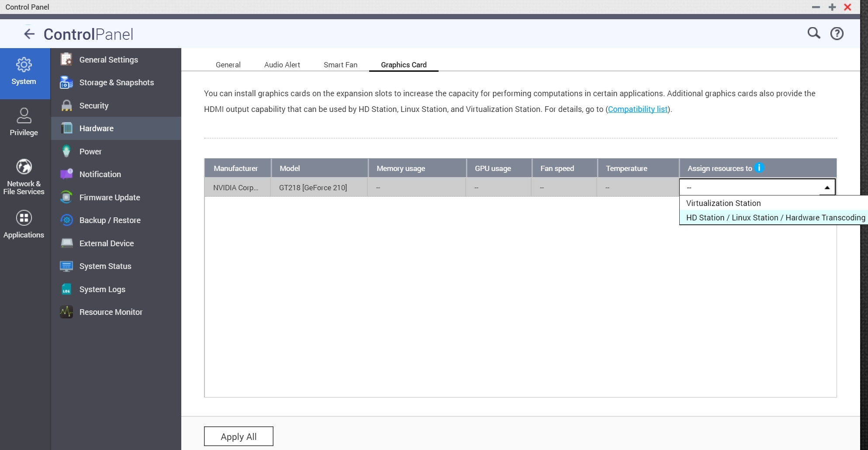Select the System gear category

click(x=24, y=73)
